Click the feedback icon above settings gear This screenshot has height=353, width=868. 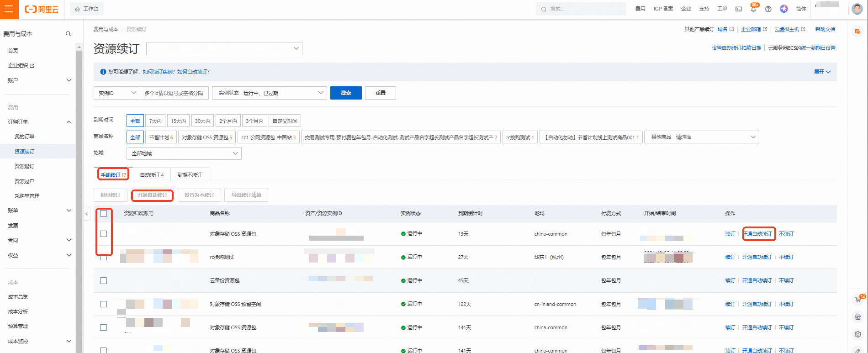858,317
